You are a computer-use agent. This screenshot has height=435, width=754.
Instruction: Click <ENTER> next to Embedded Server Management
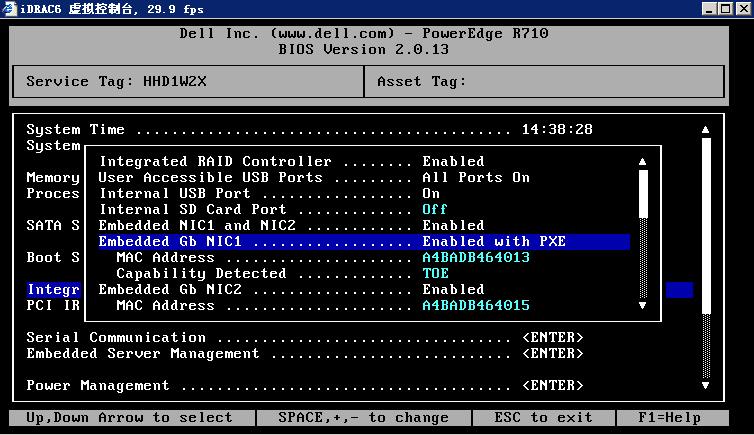coord(553,353)
